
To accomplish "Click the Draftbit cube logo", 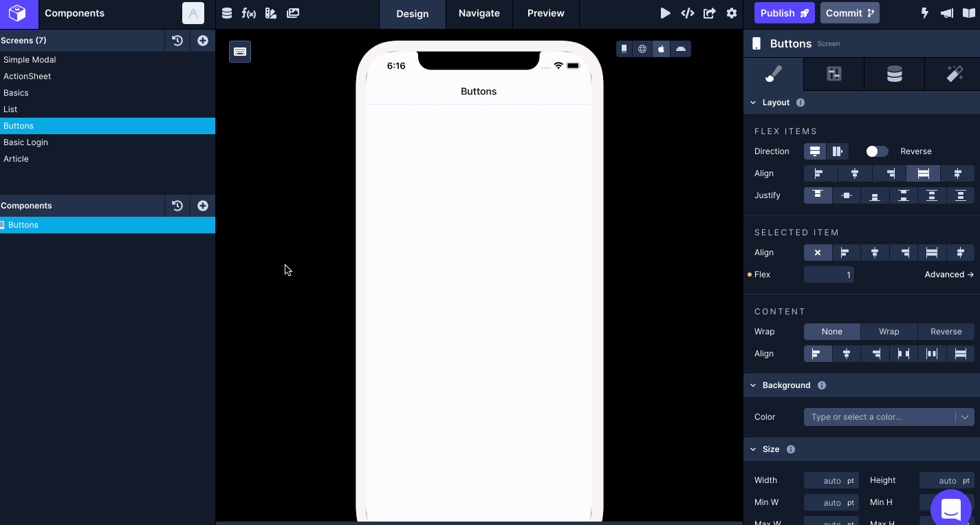I will tap(18, 13).
